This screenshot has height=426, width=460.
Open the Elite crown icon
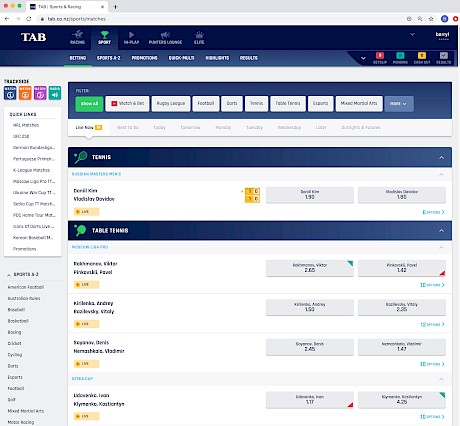[x=199, y=34]
